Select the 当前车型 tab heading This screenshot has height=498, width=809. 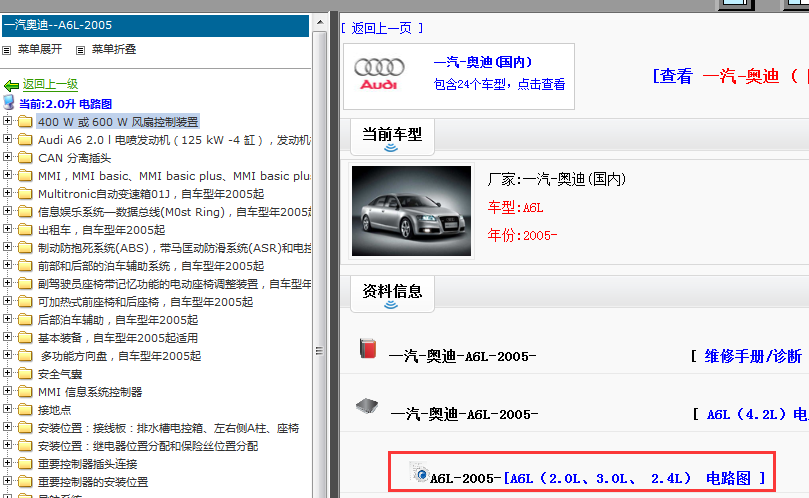392,135
